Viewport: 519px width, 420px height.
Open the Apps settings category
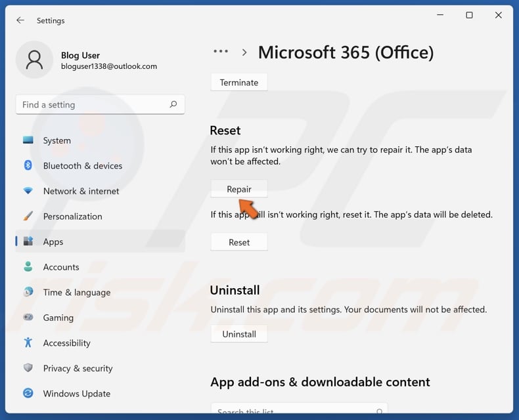tap(53, 241)
